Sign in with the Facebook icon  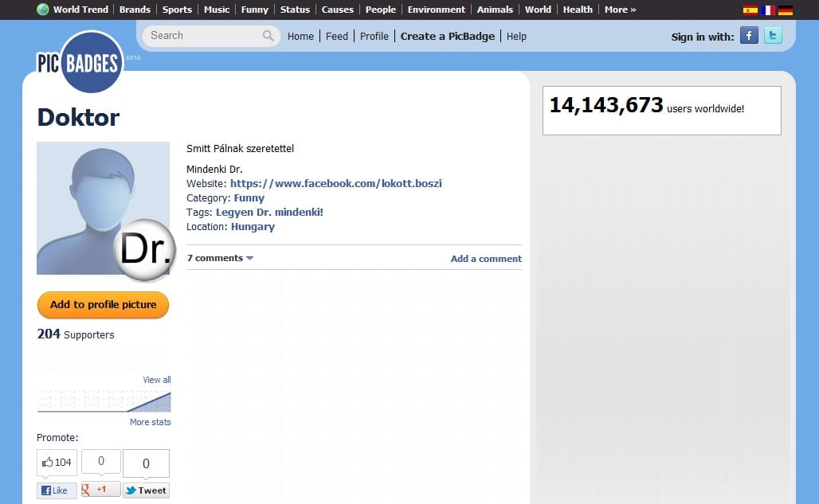click(x=749, y=36)
